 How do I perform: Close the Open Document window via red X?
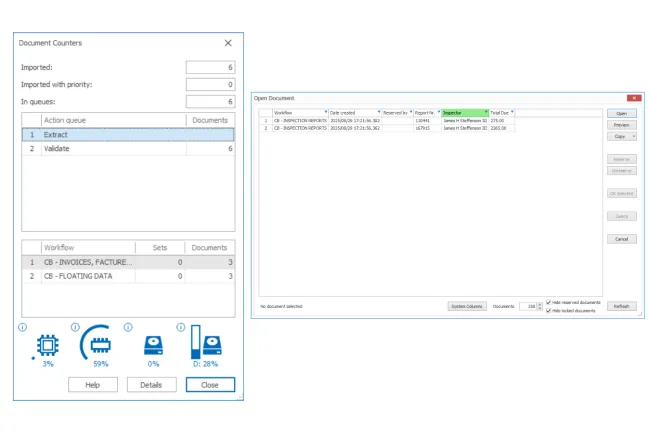[634, 98]
